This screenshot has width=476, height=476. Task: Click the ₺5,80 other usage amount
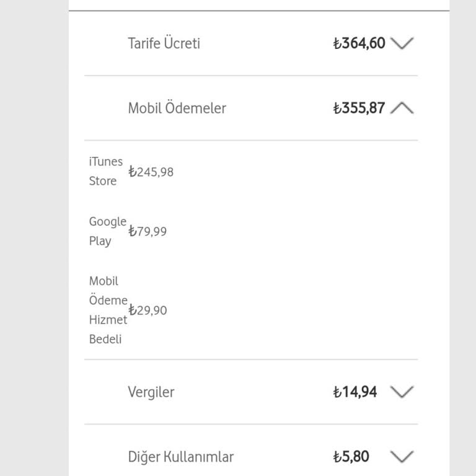(x=351, y=457)
